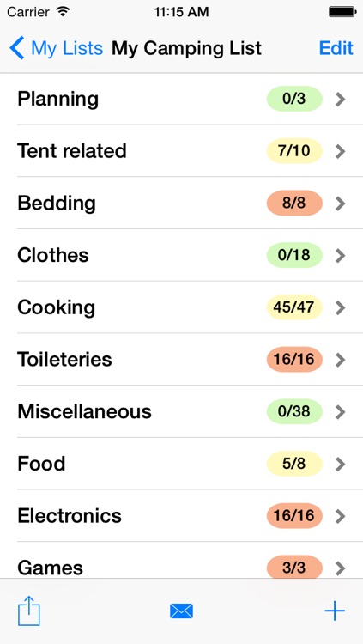Screen dimensions: 363x644
Task: Tap the Edit button
Action: [336, 48]
